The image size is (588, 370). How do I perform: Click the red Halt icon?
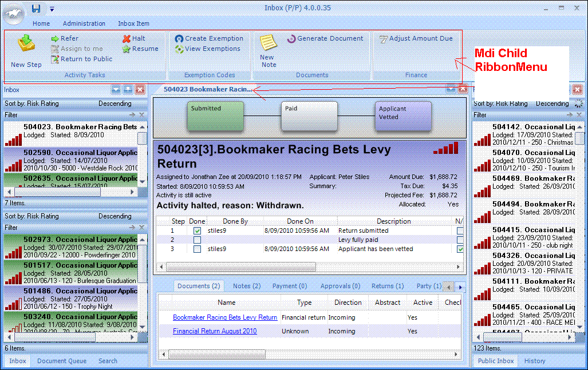(127, 38)
